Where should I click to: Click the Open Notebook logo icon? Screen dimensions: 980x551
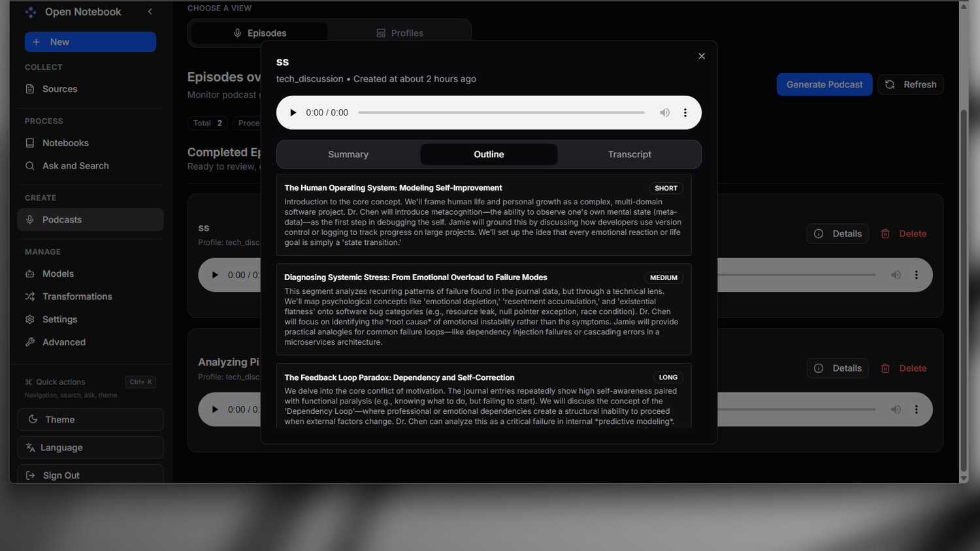pos(31,12)
